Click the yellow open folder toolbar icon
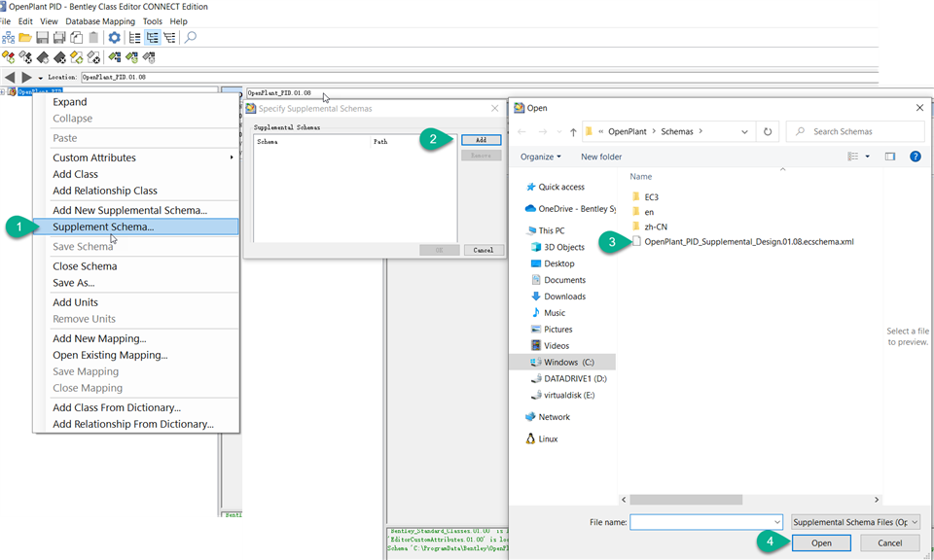Image resolution: width=934 pixels, height=560 pixels. pos(25,38)
